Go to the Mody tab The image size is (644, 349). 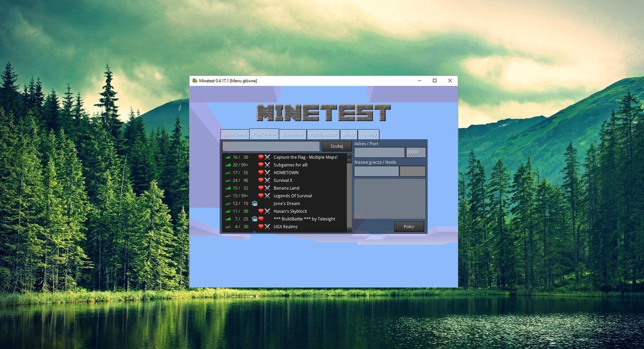click(349, 134)
